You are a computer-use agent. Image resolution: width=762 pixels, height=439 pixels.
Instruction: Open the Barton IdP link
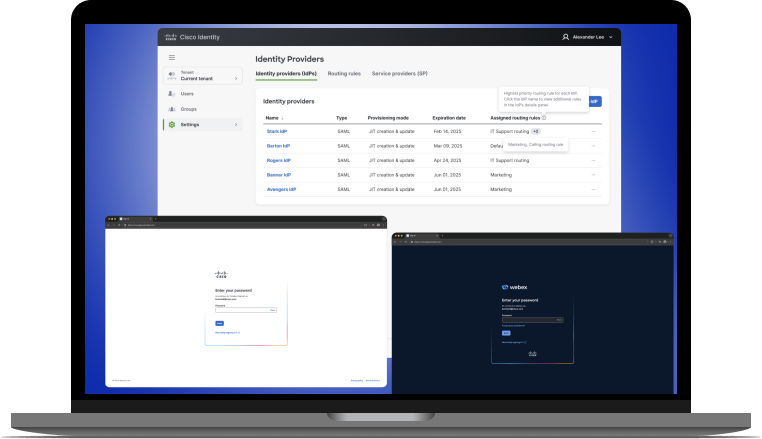[x=278, y=146]
